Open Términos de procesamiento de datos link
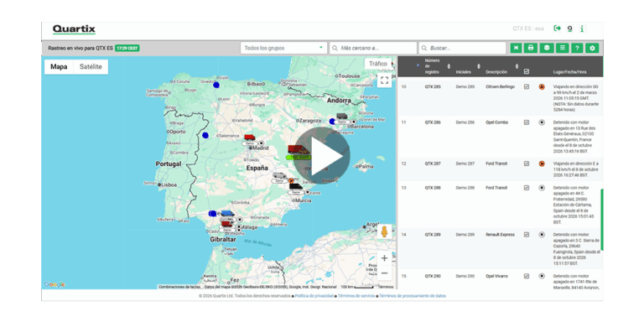 click(413, 296)
